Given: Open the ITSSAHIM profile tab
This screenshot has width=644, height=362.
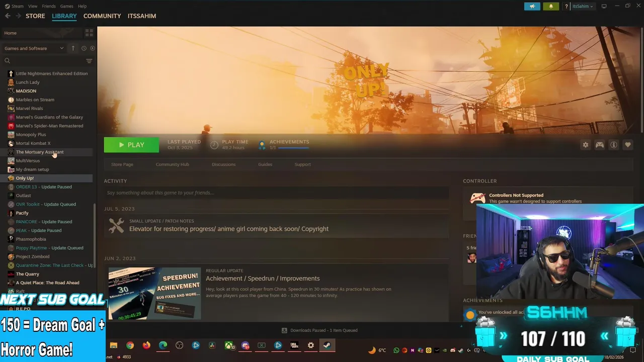Looking at the screenshot, I should (142, 16).
